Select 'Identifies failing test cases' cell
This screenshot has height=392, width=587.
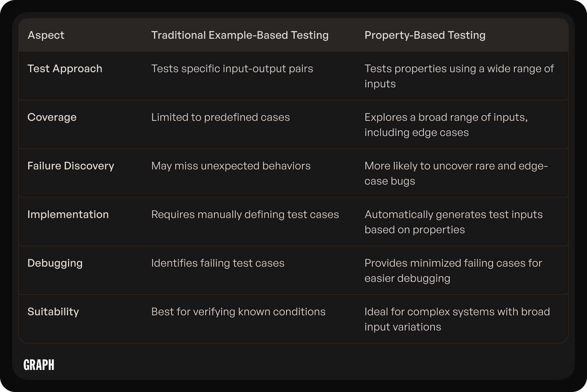pos(218,263)
